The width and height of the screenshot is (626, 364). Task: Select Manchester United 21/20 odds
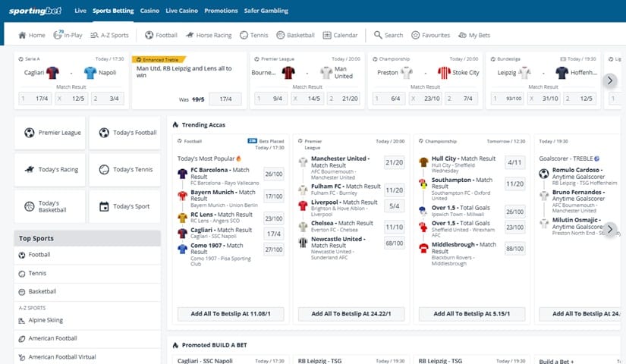pyautogui.click(x=394, y=162)
